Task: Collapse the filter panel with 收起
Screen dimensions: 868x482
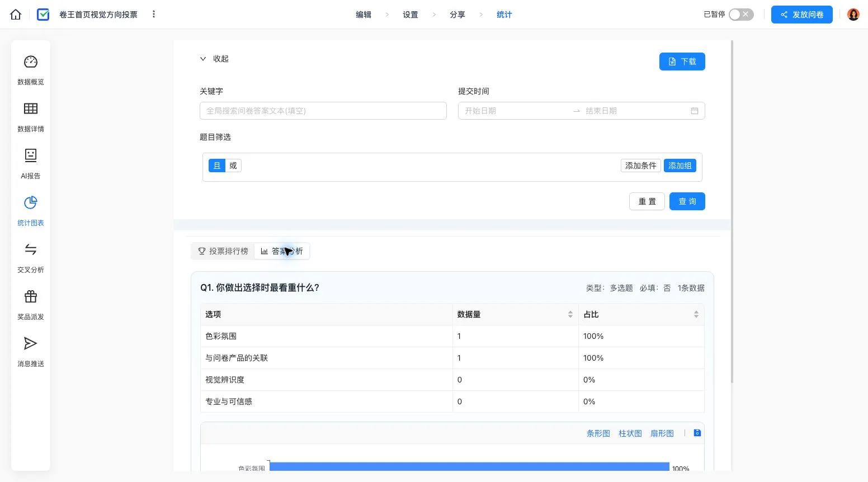Action: (x=214, y=59)
